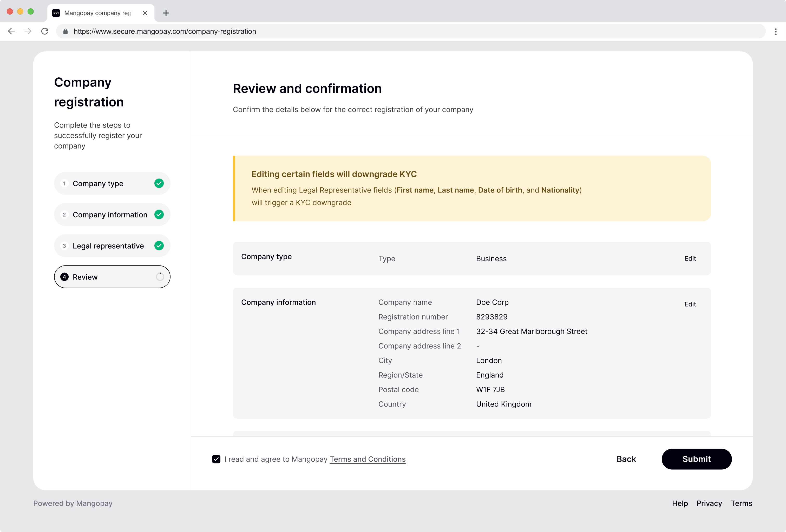Close the Mangopay company registration tab
The width and height of the screenshot is (786, 532).
(x=145, y=13)
